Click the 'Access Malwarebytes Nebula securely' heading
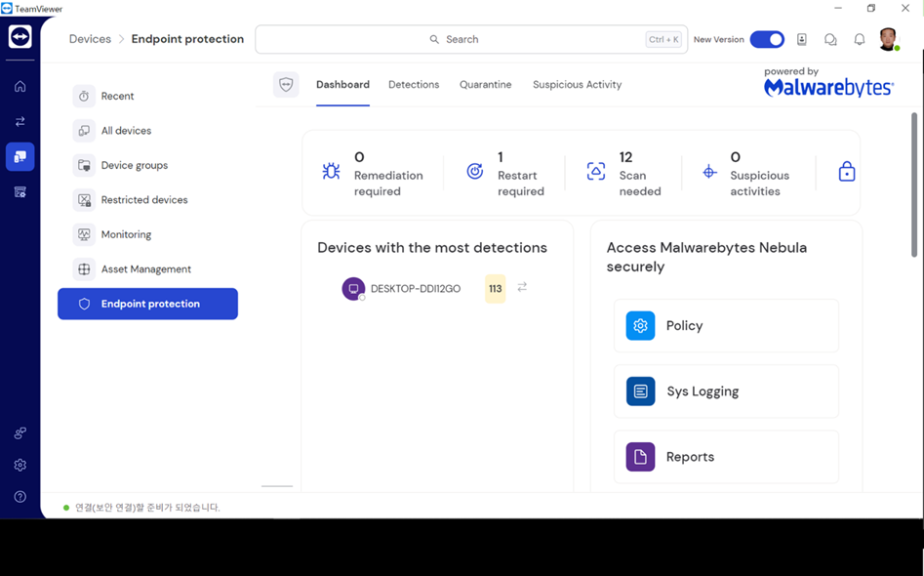The height and width of the screenshot is (576, 924). coord(706,257)
